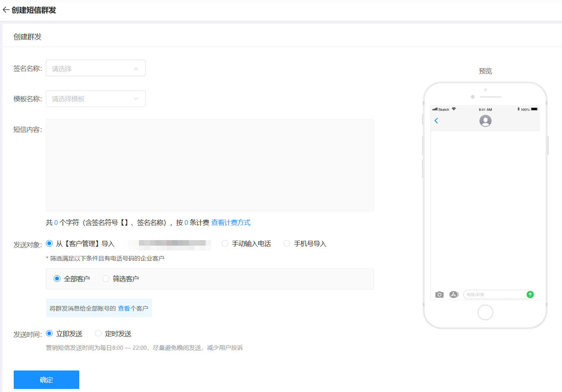Choose 定时发送 send time option
The width and height of the screenshot is (562, 392).
[98, 333]
